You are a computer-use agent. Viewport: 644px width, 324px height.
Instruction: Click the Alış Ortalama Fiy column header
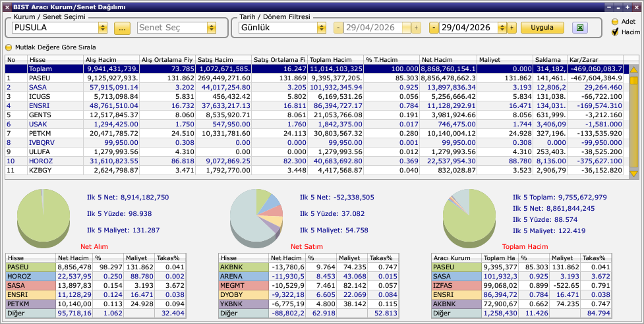tap(167, 60)
